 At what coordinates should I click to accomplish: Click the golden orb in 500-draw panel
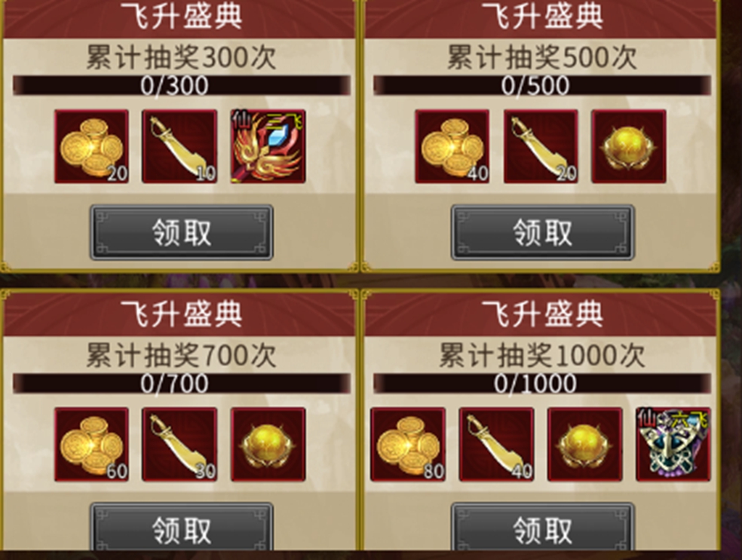[x=629, y=147]
